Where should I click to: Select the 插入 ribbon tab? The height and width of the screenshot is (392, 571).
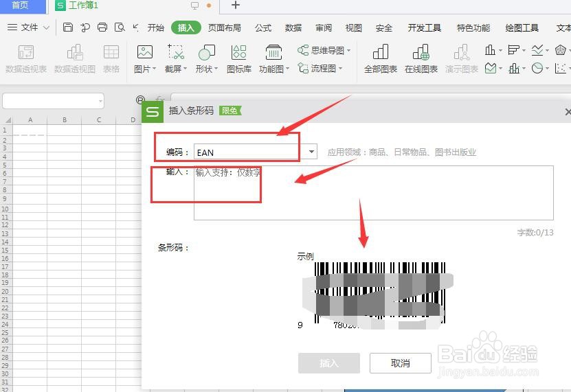[x=186, y=27]
